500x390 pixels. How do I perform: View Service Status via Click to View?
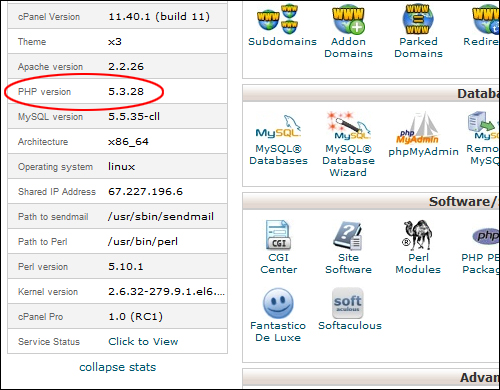143,342
